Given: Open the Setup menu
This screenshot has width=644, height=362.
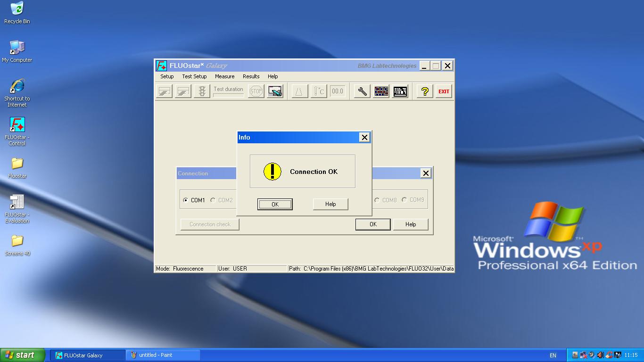Looking at the screenshot, I should [167, 76].
